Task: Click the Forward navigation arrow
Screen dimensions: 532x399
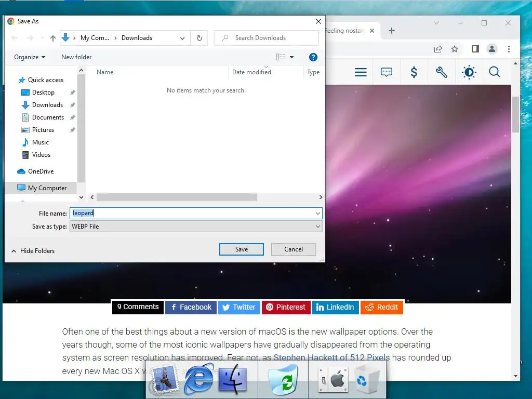Action: pyautogui.click(x=30, y=38)
